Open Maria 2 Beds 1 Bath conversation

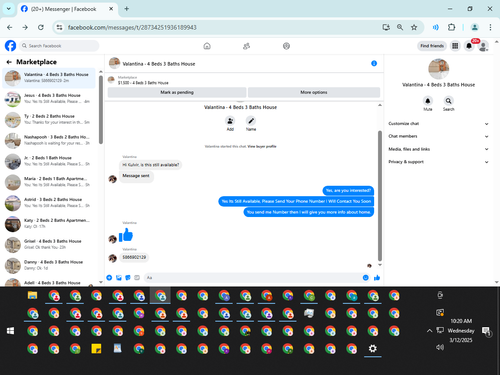[49, 182]
